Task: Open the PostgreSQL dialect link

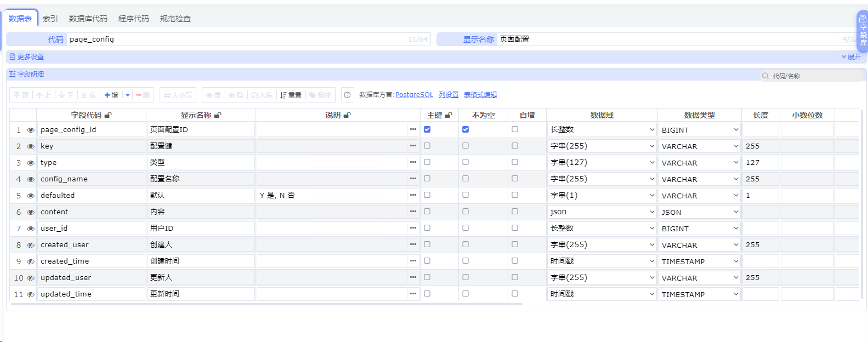Action: [x=414, y=95]
